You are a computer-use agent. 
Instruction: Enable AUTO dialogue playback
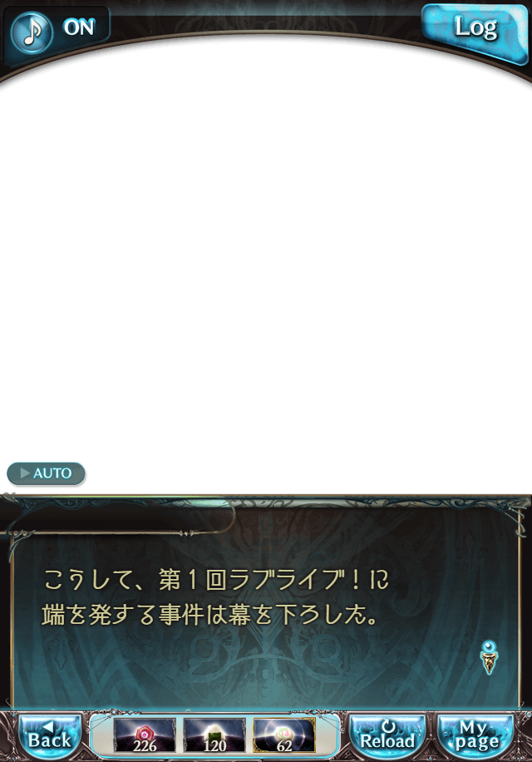[46, 473]
